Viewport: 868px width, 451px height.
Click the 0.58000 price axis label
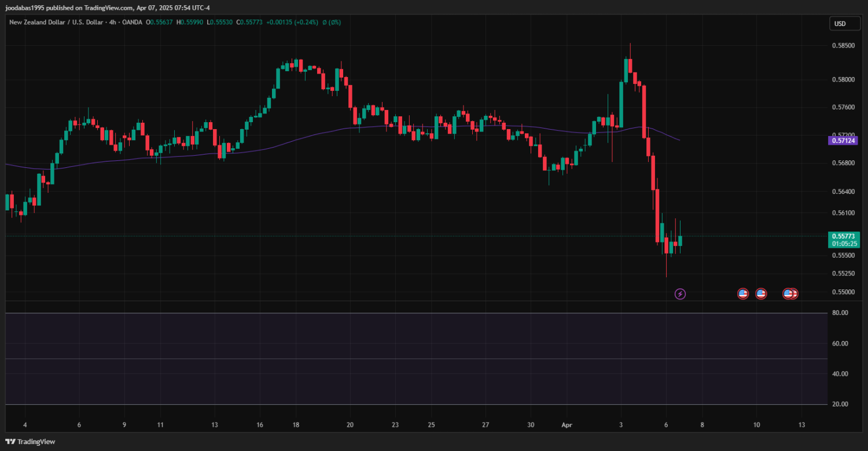(843, 79)
